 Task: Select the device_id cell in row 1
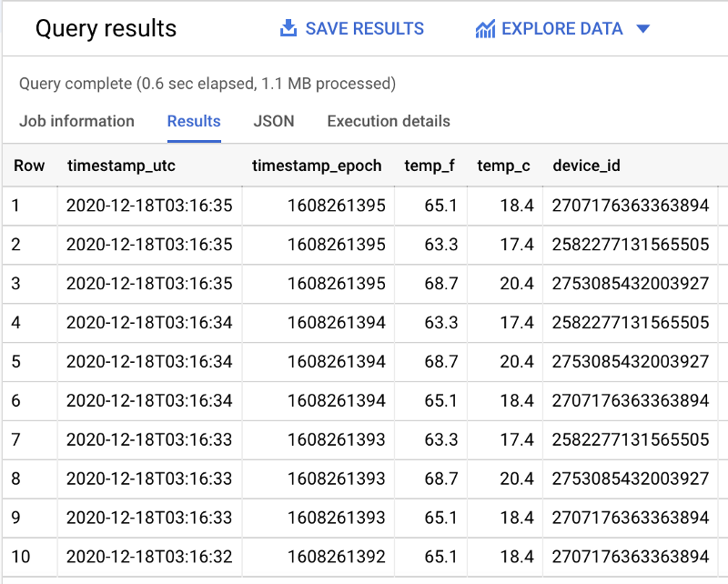(x=630, y=206)
